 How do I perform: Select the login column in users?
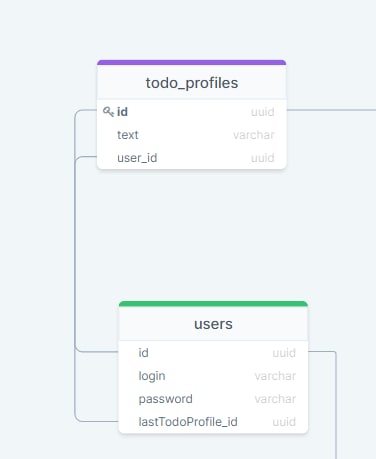(x=213, y=376)
